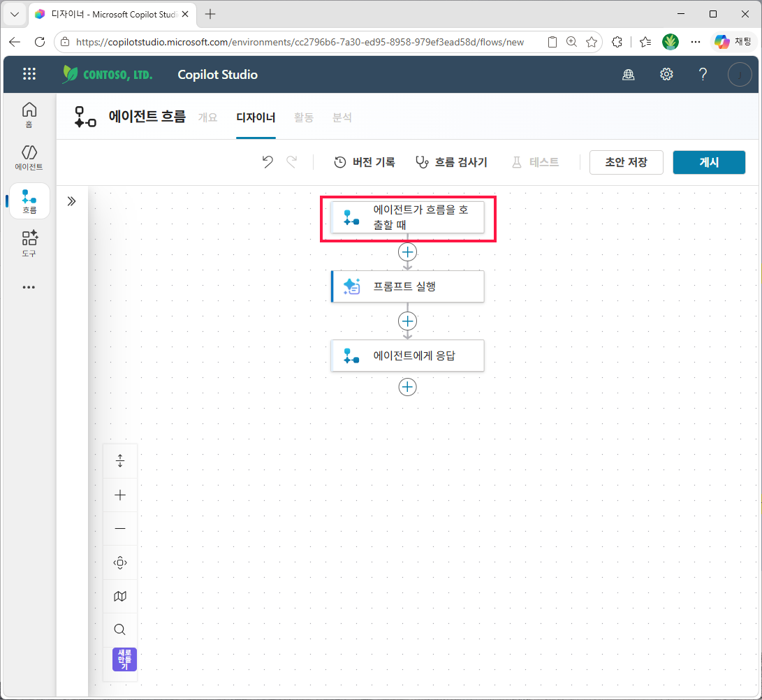Zoom in the canvas with plus
Screen dimensions: 762x700
tap(120, 495)
